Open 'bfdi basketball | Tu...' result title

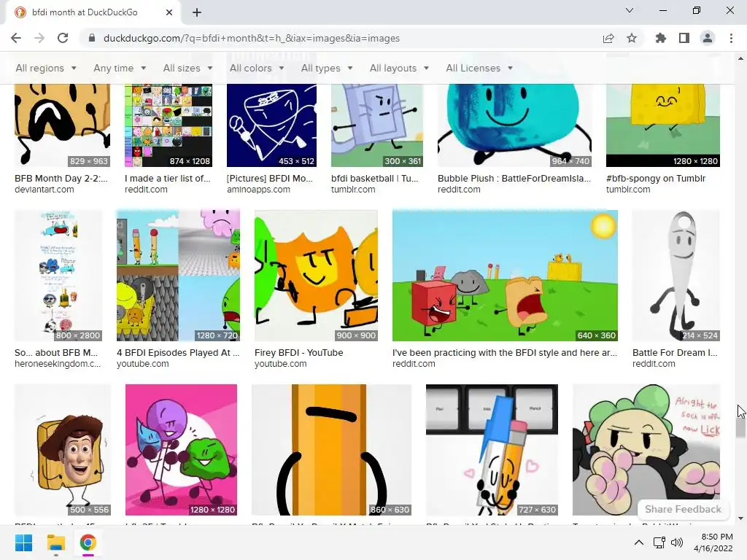374,178
